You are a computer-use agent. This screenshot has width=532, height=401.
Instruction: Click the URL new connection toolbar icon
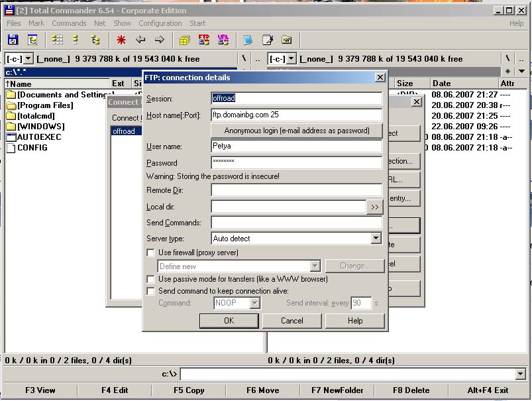pos(223,40)
